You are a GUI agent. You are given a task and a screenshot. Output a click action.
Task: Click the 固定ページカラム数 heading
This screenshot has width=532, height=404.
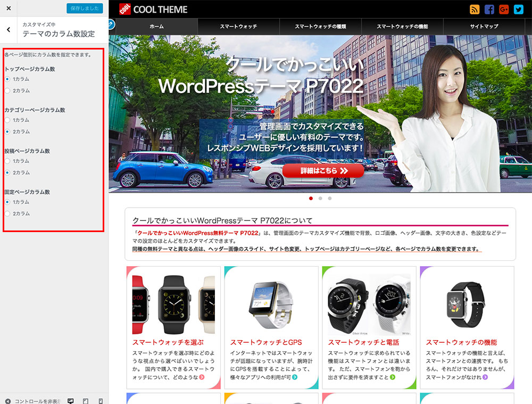click(27, 192)
